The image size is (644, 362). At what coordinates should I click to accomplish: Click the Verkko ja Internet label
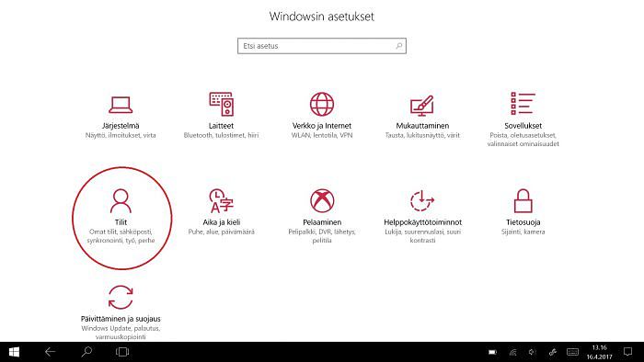(x=322, y=126)
